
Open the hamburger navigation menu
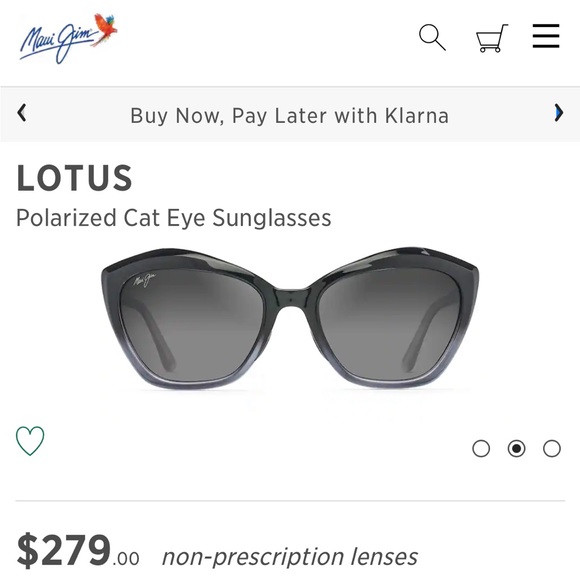546,36
